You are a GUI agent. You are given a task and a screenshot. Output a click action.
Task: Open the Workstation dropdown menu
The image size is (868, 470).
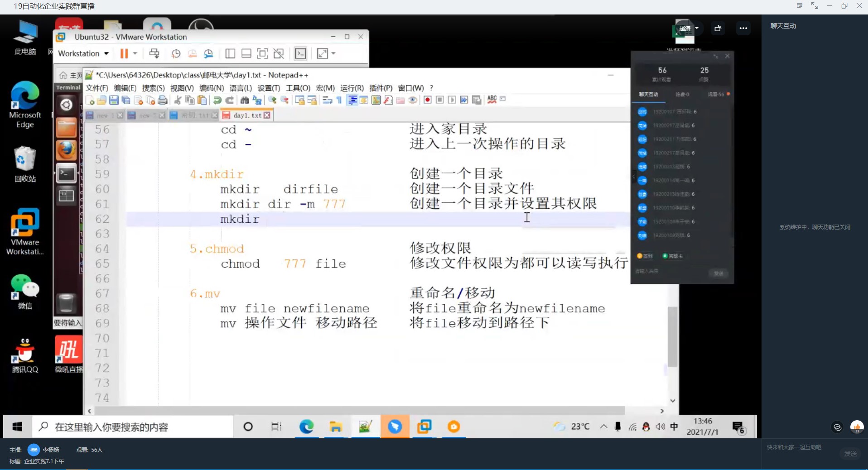click(x=83, y=54)
